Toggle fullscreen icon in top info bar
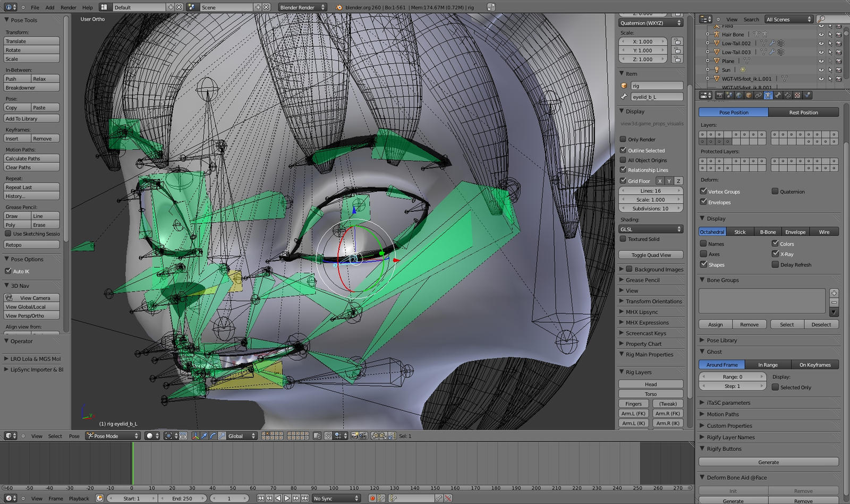The height and width of the screenshot is (504, 850). pos(491,7)
